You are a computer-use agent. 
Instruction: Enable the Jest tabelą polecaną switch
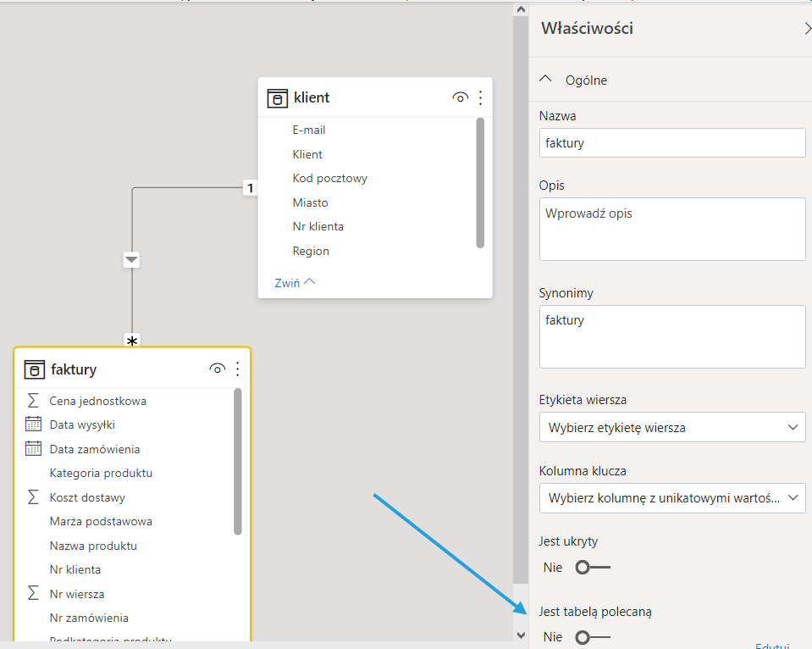click(x=591, y=637)
